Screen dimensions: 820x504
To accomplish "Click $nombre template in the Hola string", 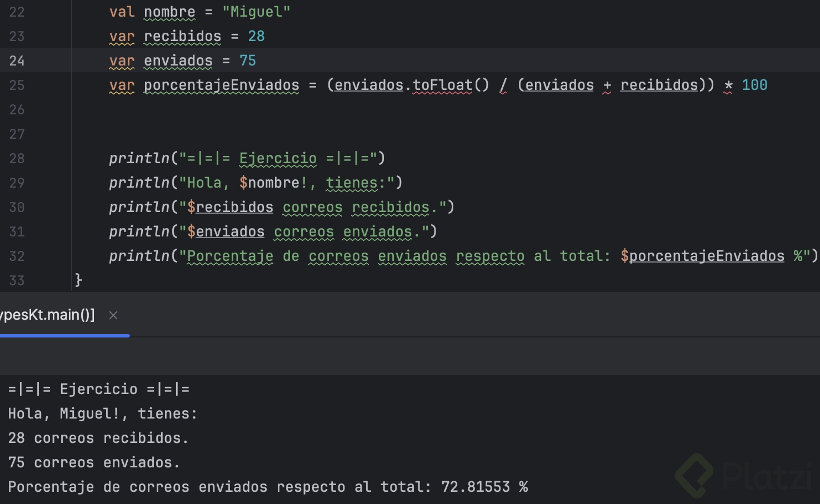I will [269, 183].
